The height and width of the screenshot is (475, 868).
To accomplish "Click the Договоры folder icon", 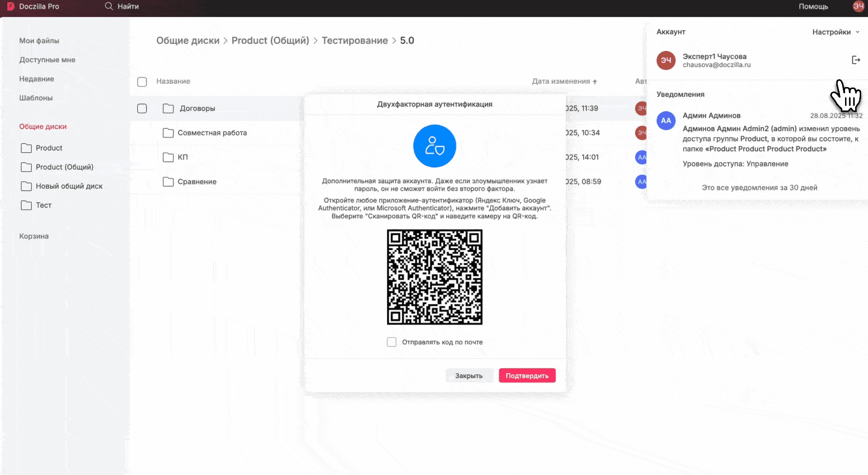I will coord(168,109).
